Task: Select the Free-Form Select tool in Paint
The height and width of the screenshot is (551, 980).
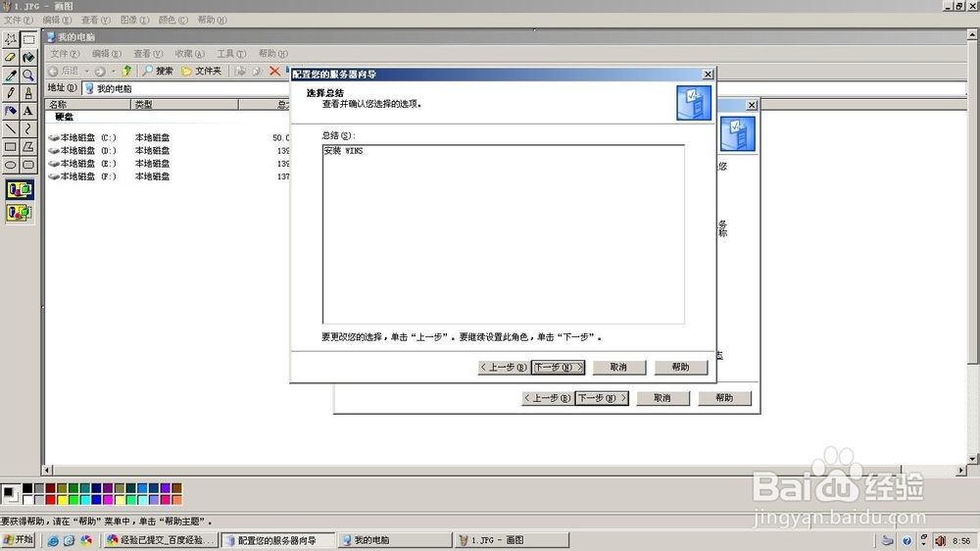Action: tap(11, 39)
